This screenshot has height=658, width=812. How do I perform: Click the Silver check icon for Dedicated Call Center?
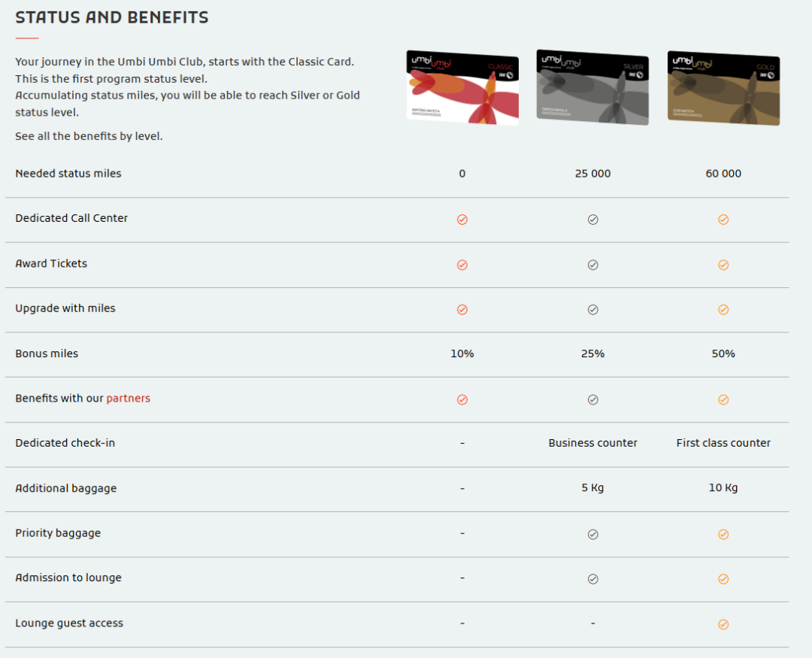click(x=593, y=220)
